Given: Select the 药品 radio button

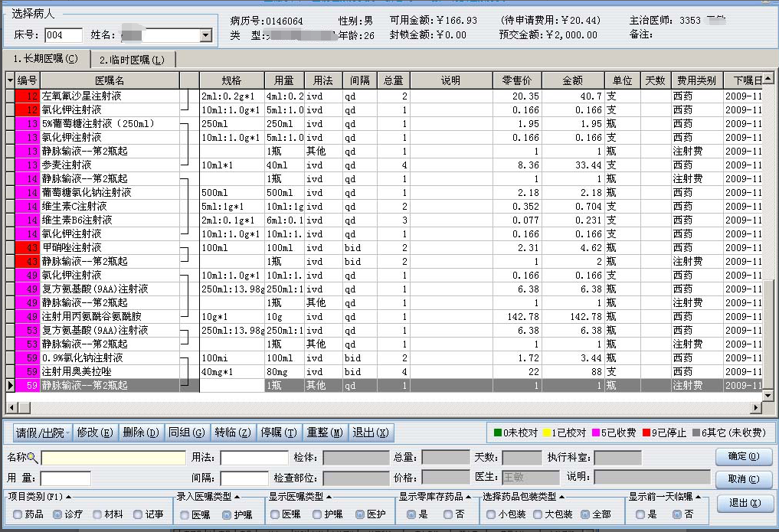Looking at the screenshot, I should [x=18, y=514].
